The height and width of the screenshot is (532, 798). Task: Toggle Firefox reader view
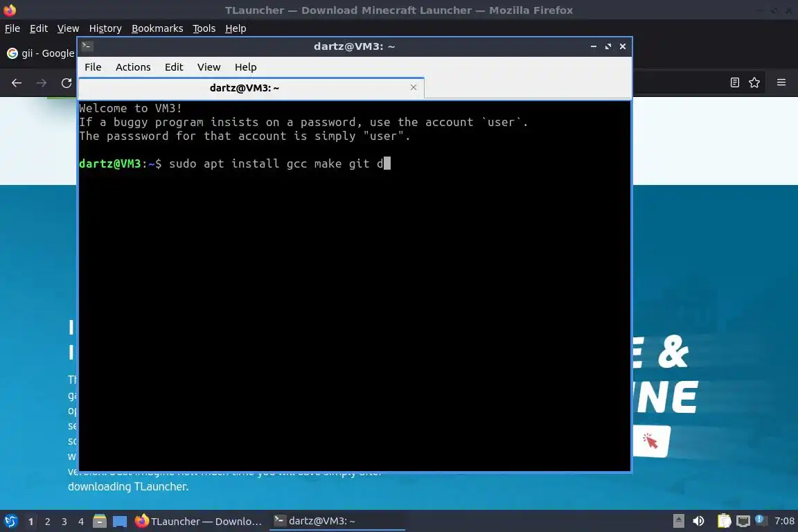pyautogui.click(x=735, y=82)
